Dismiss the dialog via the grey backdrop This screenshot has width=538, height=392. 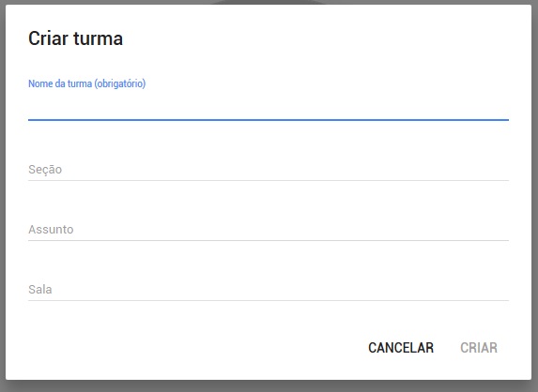click(269, 386)
